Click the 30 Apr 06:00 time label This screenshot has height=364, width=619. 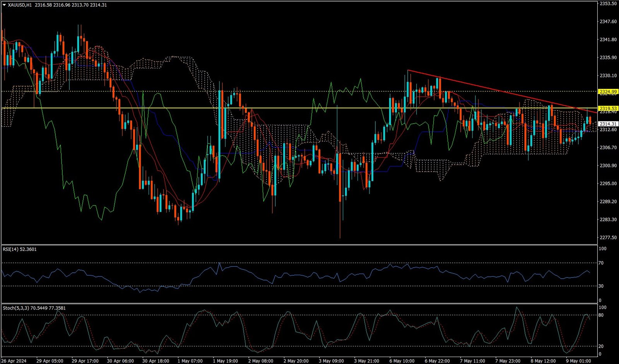(120, 361)
